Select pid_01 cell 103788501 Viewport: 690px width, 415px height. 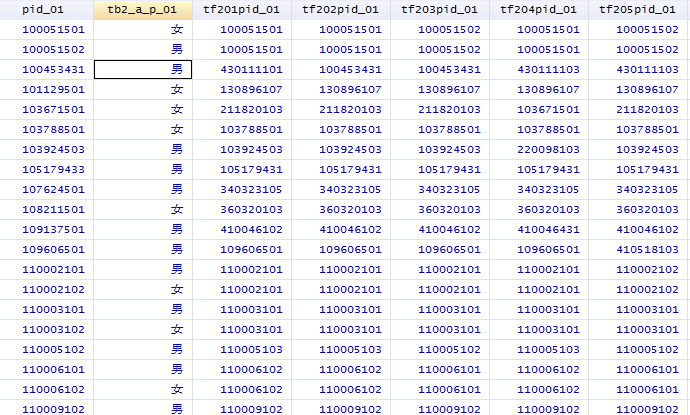click(47, 130)
